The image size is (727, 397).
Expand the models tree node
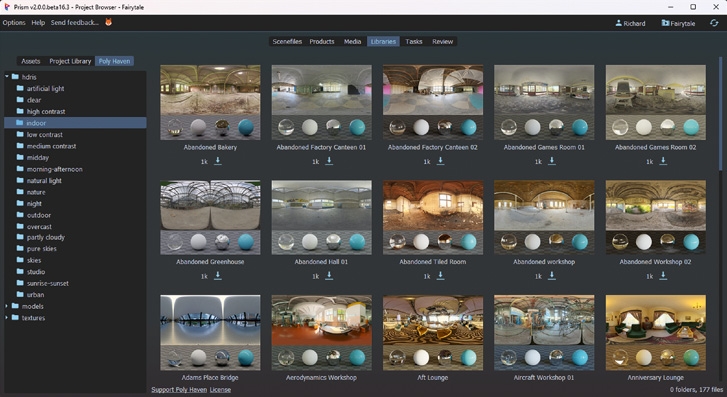tap(7, 306)
